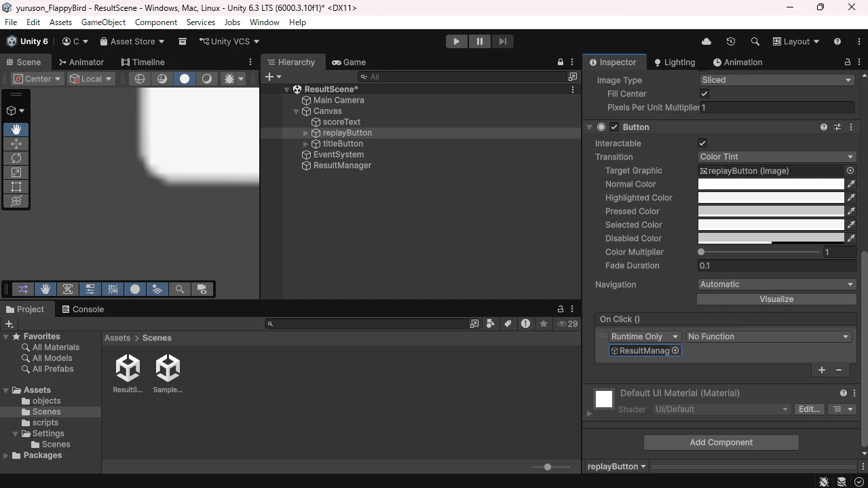Toggle the Fill Center checkbox
Viewport: 868px width, 488px height.
(x=704, y=94)
